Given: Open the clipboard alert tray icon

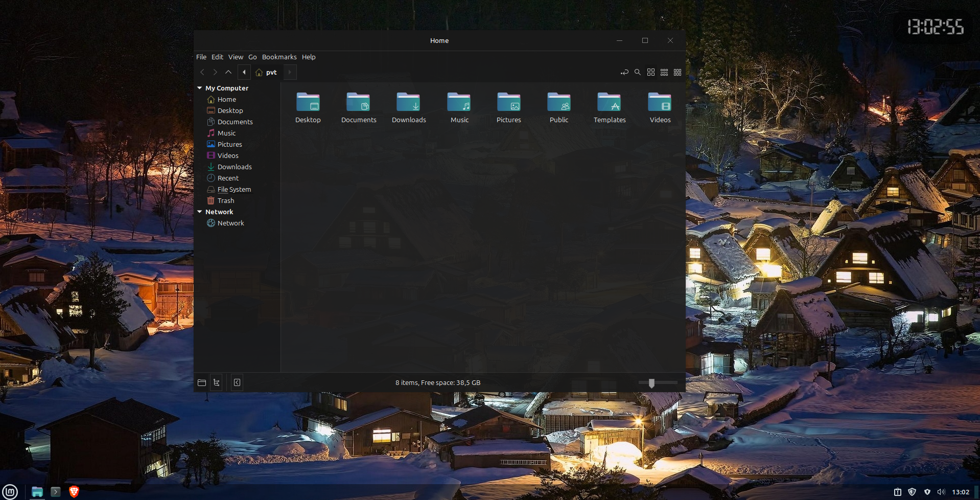Looking at the screenshot, I should coord(898,492).
